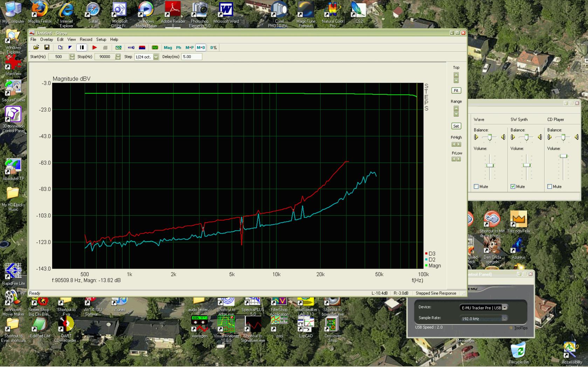Open the Sample Rate 192.0 kHz dropdown
This screenshot has height=367, width=588.
[x=504, y=318]
